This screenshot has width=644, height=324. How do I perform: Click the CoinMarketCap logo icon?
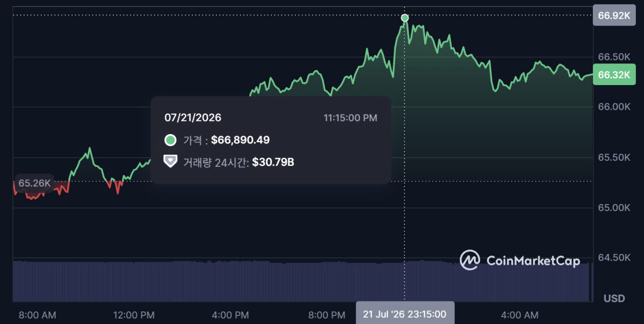coord(470,260)
